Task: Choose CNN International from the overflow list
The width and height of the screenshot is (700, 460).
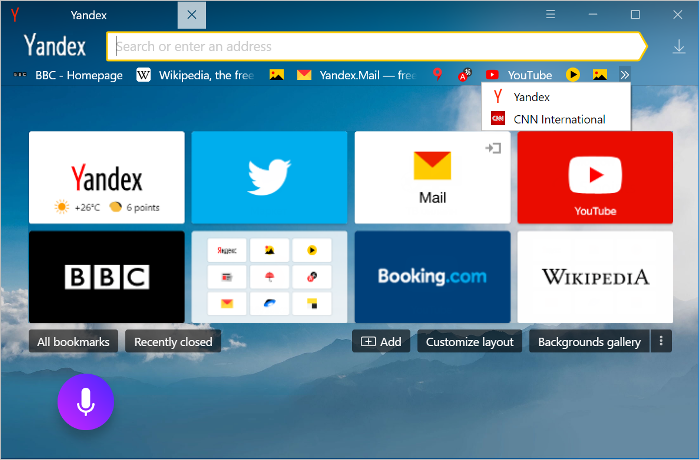Action: click(556, 119)
